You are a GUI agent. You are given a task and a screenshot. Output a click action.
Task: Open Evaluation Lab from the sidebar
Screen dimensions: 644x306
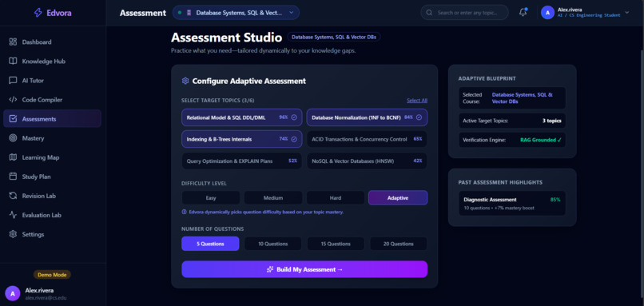(x=52, y=215)
